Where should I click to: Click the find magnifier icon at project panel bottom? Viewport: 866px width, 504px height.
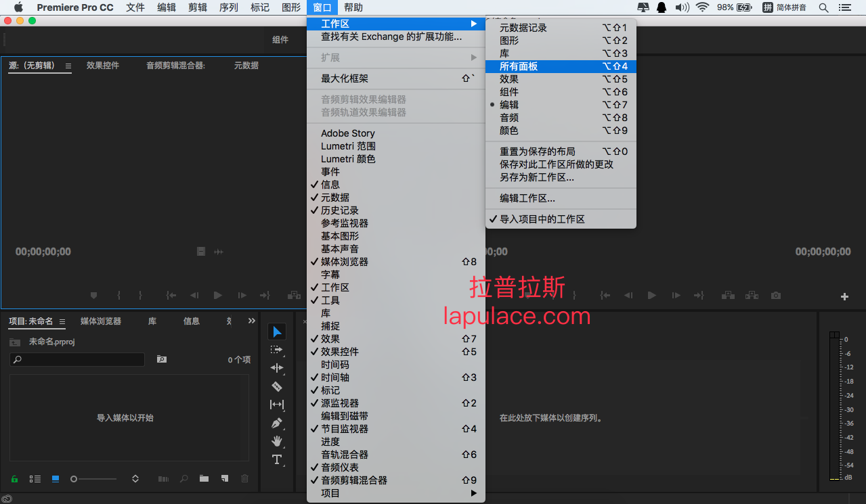[x=183, y=478]
